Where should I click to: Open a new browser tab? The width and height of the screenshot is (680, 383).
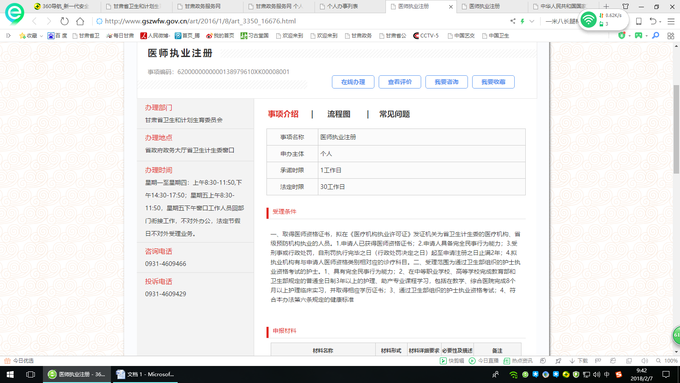(x=606, y=7)
